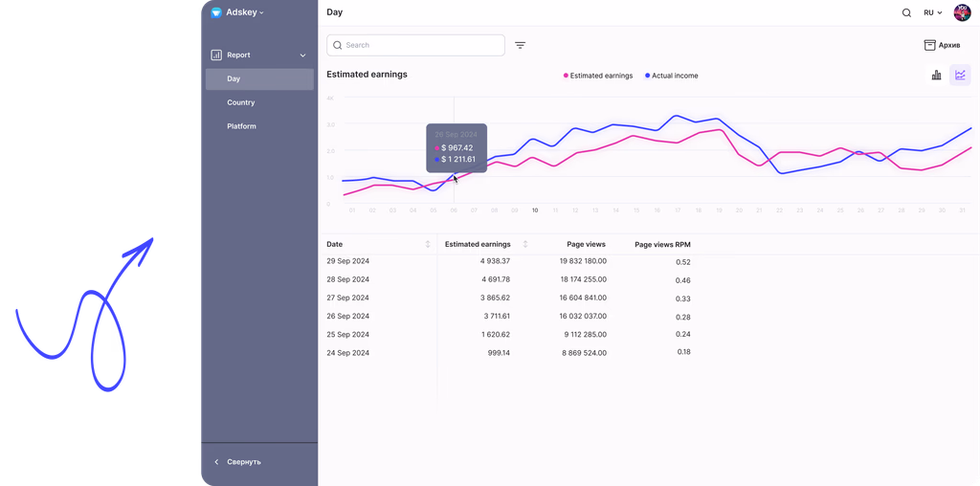Click the Page views RPM column header
The width and height of the screenshot is (980, 486).
click(662, 244)
